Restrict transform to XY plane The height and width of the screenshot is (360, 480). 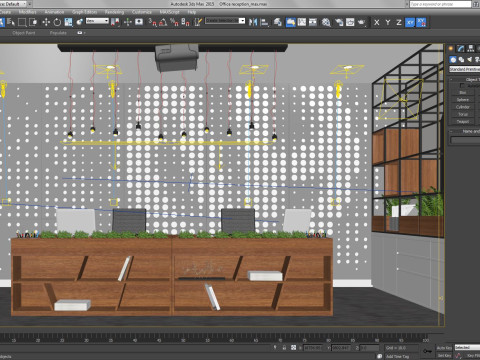pyautogui.click(x=410, y=22)
